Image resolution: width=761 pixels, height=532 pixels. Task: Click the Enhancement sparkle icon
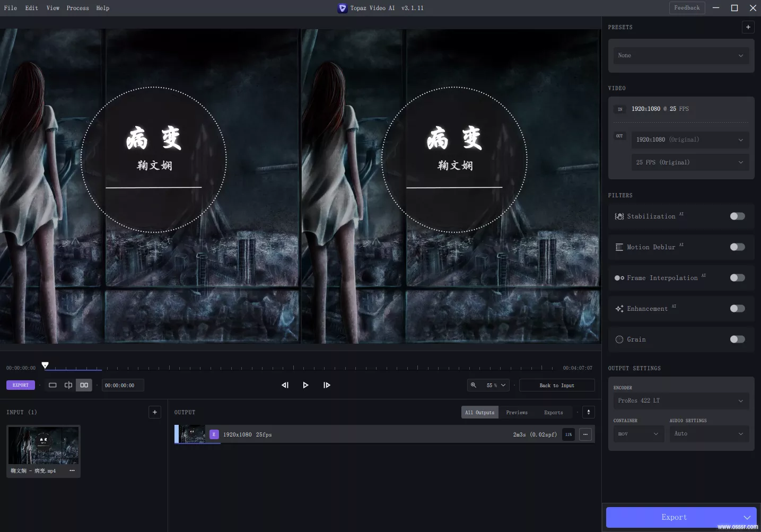tap(619, 309)
